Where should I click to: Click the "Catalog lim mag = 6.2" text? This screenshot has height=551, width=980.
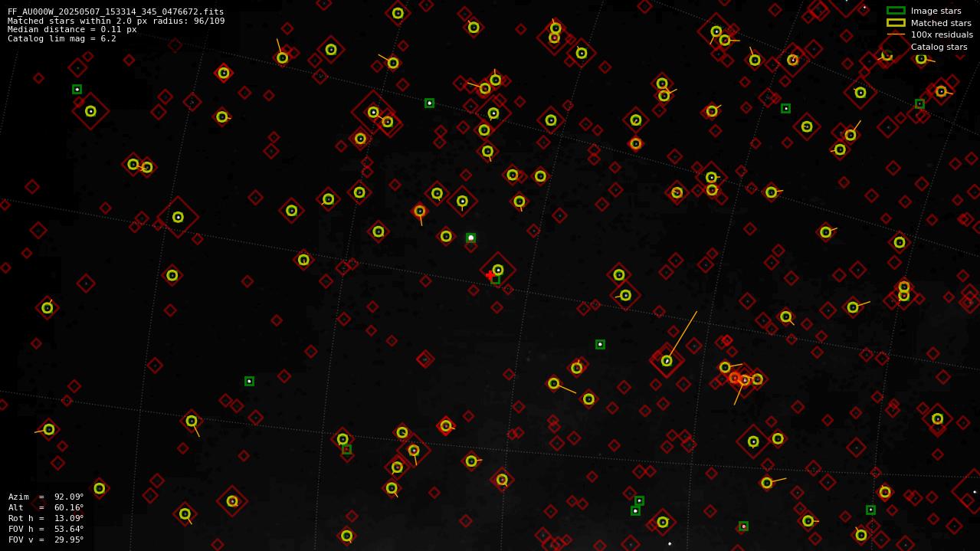click(62, 38)
